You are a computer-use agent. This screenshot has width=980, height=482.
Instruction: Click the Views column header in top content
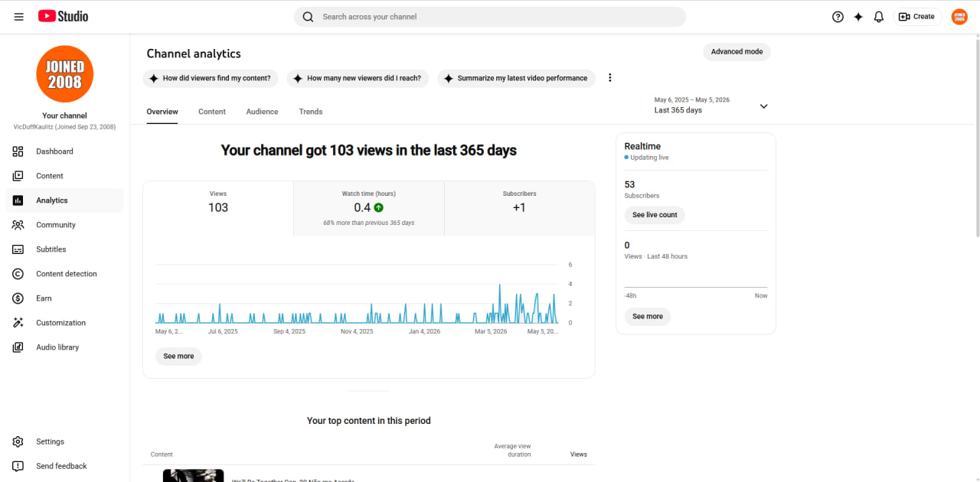579,454
